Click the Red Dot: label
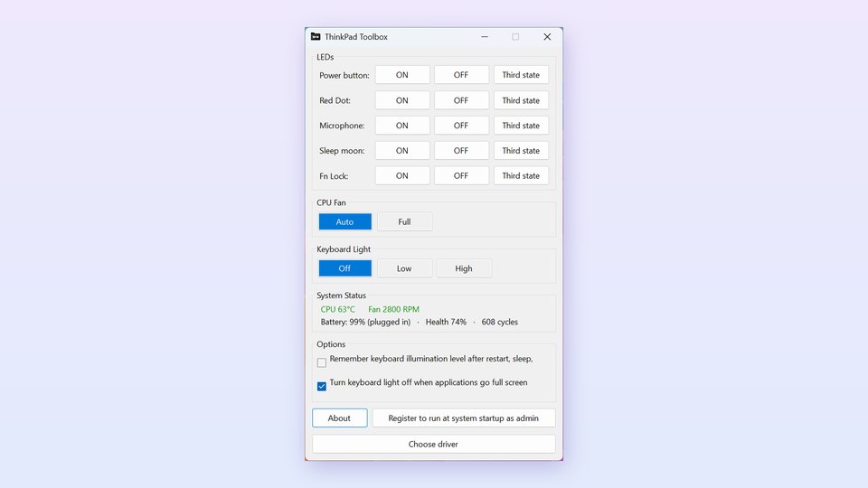This screenshot has width=868, height=488. click(x=335, y=100)
